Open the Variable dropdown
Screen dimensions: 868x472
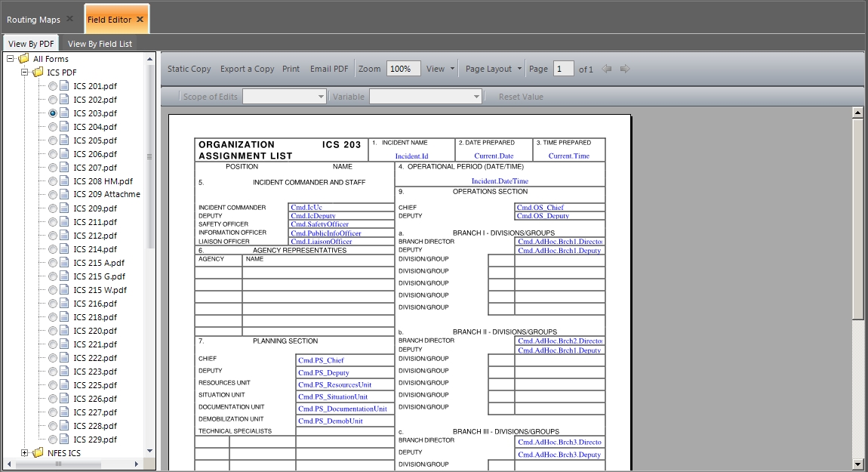425,97
